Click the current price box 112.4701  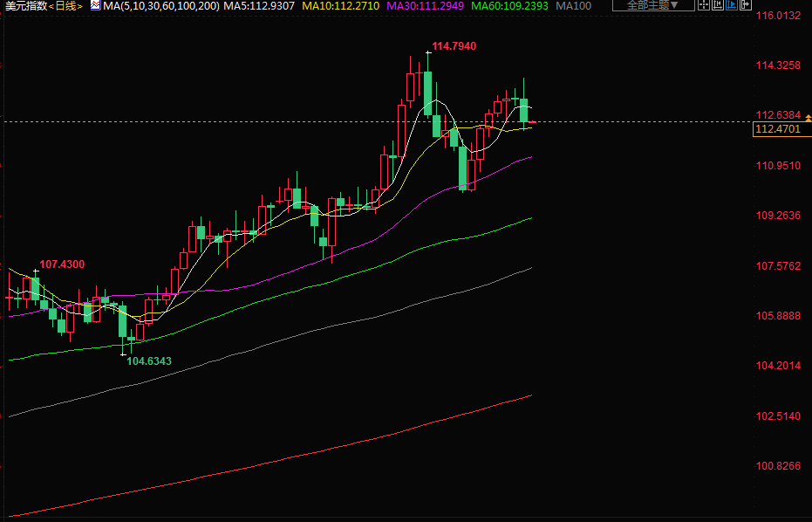[778, 129]
